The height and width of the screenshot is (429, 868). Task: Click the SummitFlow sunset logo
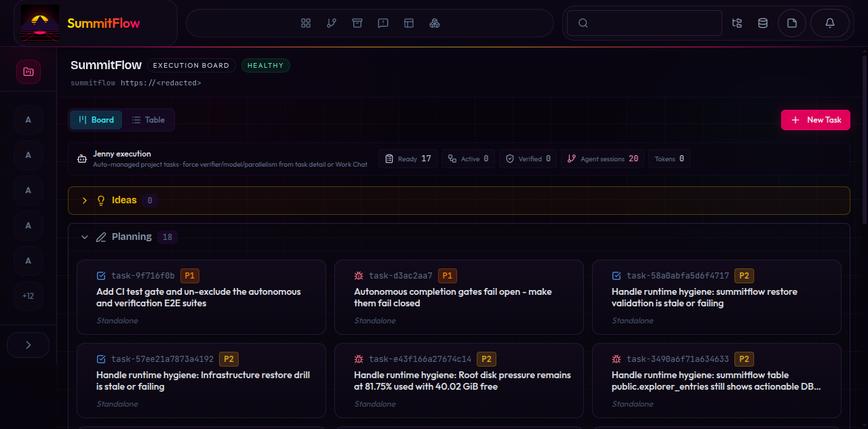40,23
